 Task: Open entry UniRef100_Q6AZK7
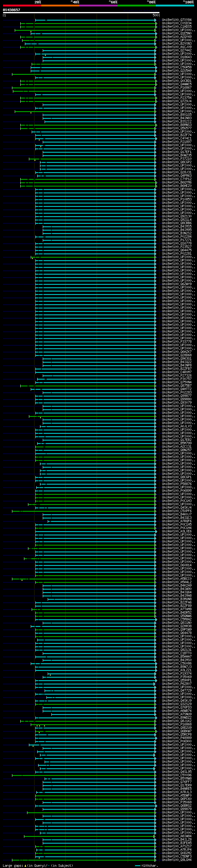point(177,351)
